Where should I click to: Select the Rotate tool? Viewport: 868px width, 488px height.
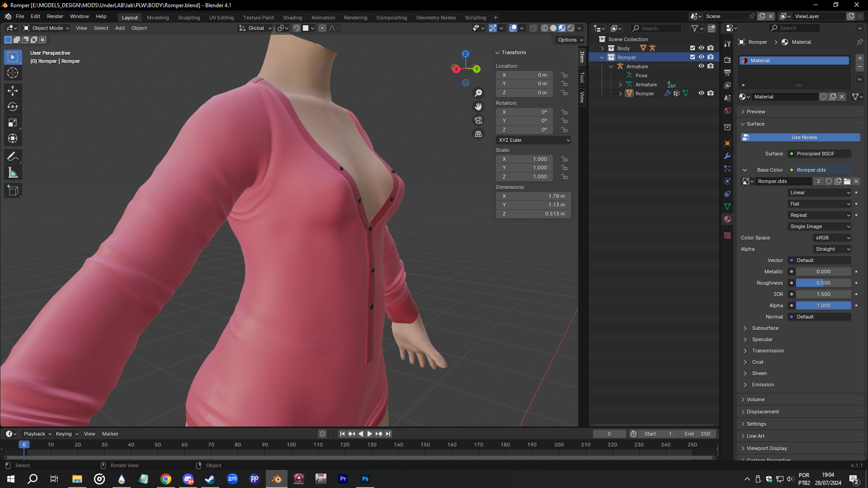[13, 107]
